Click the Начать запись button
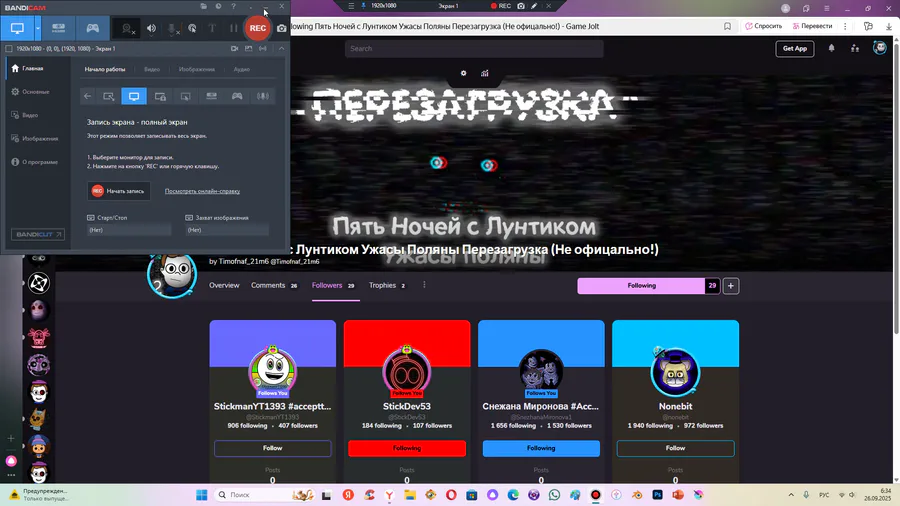This screenshot has width=900, height=506. (119, 191)
